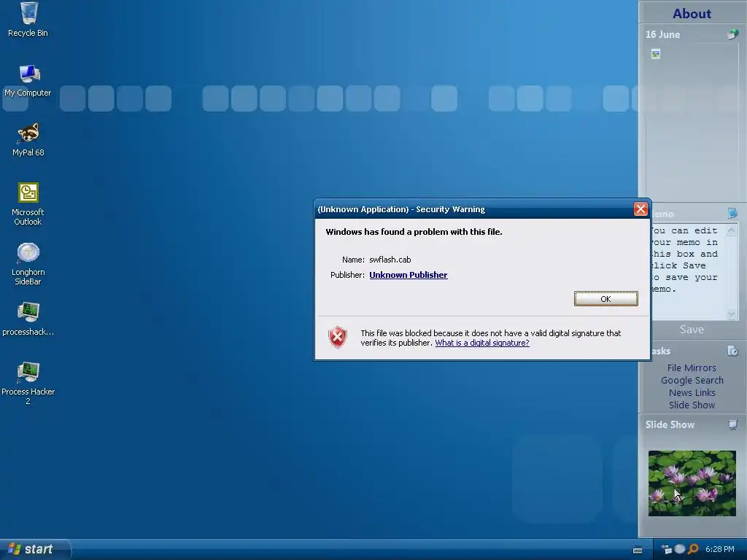
Task: Open the File Mirrors task link
Action: point(692,367)
